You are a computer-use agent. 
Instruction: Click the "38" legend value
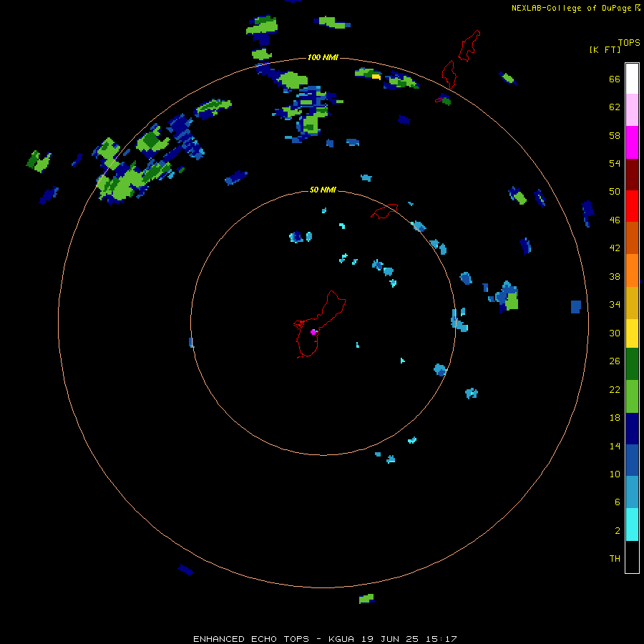tap(615, 276)
